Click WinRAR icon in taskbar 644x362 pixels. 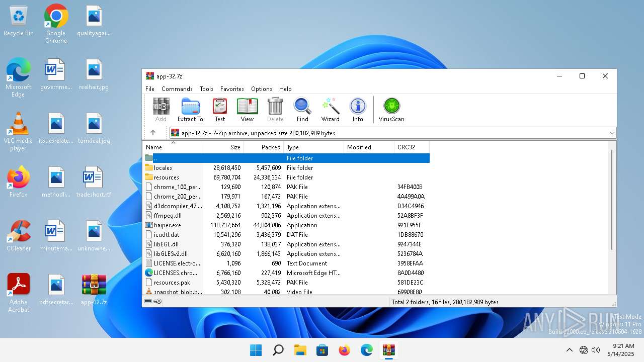pos(388,350)
